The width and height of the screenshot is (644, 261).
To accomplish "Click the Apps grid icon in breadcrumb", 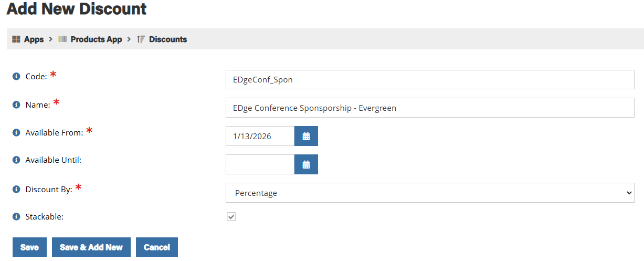I will pyautogui.click(x=16, y=39).
